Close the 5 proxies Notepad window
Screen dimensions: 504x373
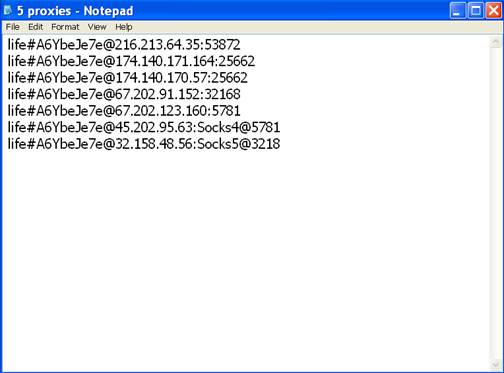point(494,11)
